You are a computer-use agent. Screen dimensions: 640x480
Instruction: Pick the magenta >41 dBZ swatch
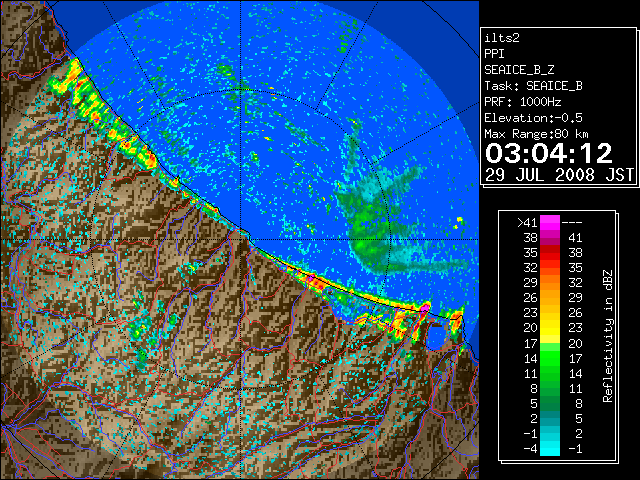click(550, 223)
